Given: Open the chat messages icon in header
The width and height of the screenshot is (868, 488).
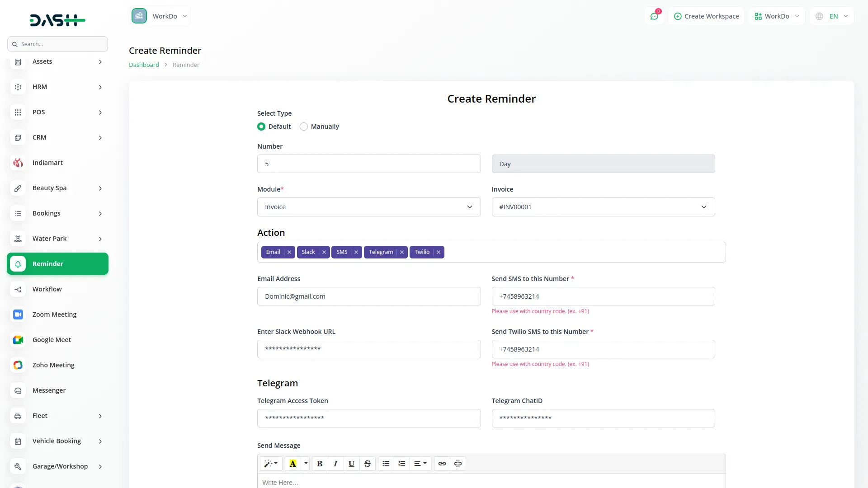Looking at the screenshot, I should (x=654, y=16).
